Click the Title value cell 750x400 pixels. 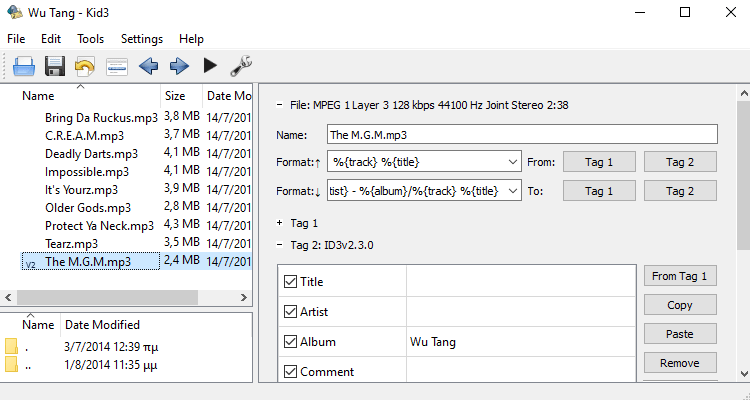[x=521, y=281]
